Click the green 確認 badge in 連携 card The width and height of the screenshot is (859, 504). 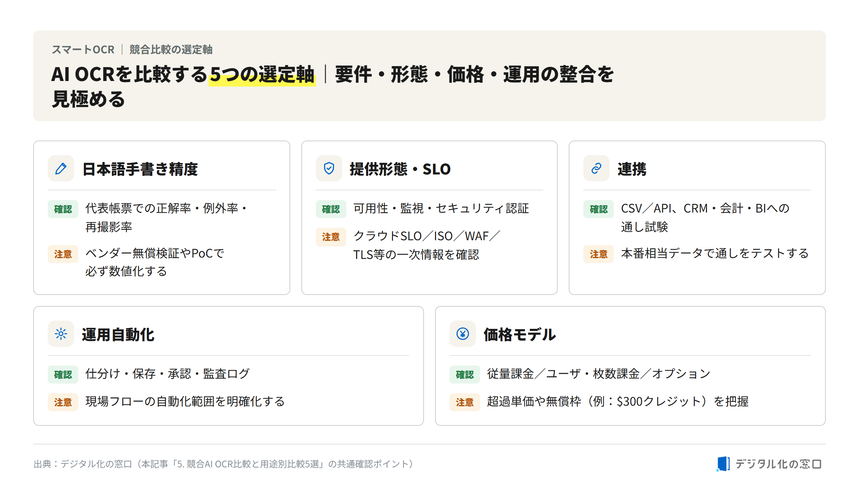[599, 209]
